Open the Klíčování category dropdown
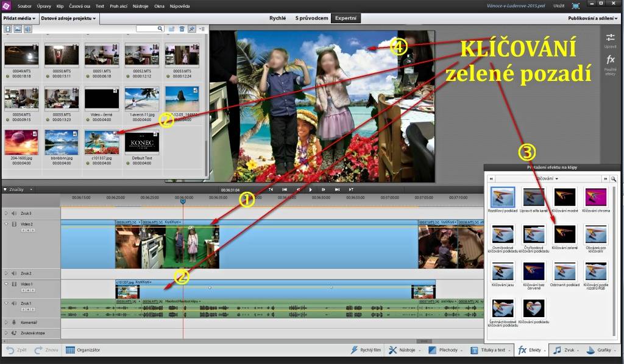 pos(547,179)
